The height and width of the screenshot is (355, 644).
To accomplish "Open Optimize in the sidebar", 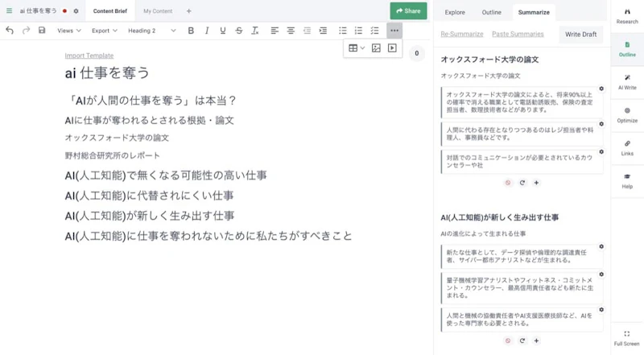I will tap(627, 115).
